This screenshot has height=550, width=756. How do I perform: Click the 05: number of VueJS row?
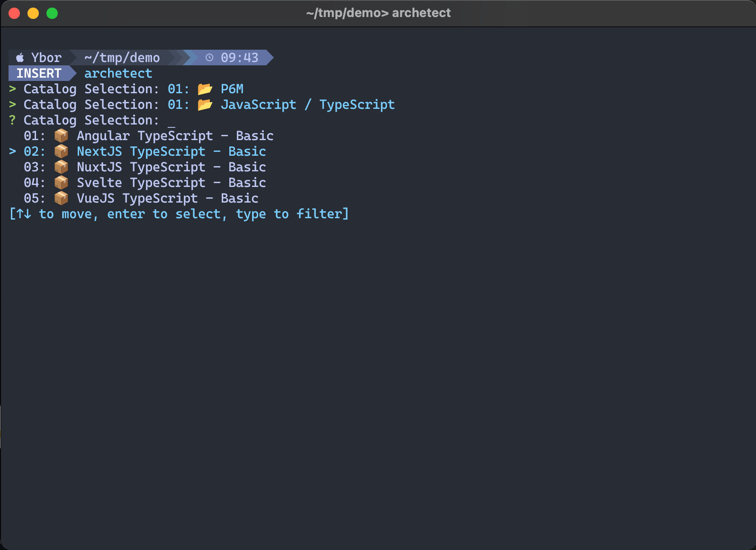click(35, 198)
